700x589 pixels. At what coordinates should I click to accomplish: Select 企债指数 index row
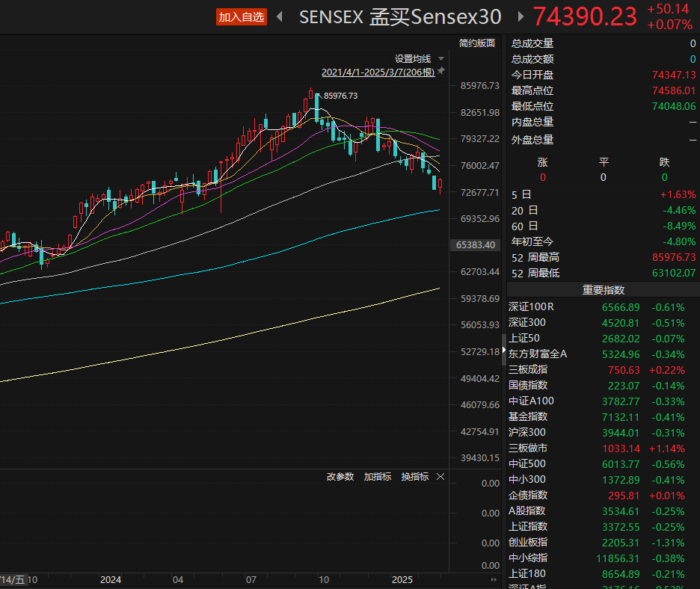(603, 496)
